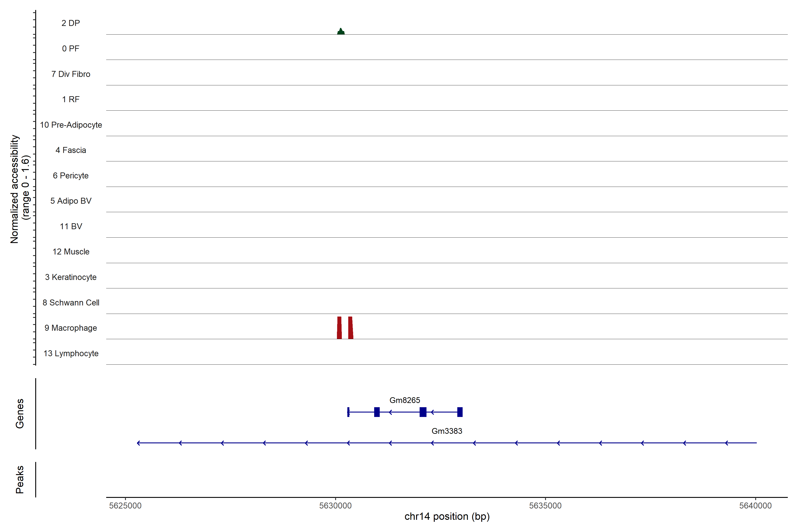The image size is (798, 532).
Task: Click the Peaks panel label
Action: 20,479
